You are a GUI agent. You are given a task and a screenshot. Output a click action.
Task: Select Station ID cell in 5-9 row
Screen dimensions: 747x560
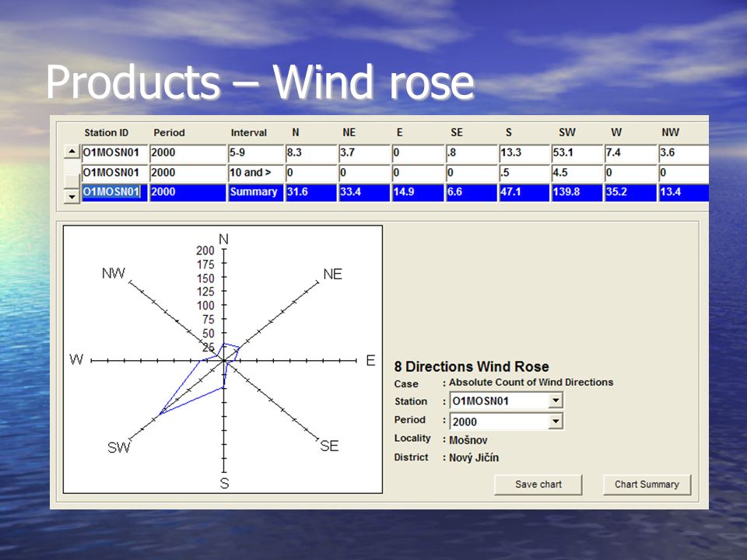click(114, 153)
